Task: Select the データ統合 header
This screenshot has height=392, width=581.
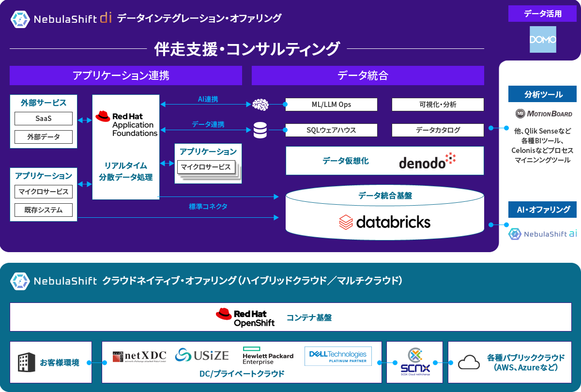Action: 368,75
